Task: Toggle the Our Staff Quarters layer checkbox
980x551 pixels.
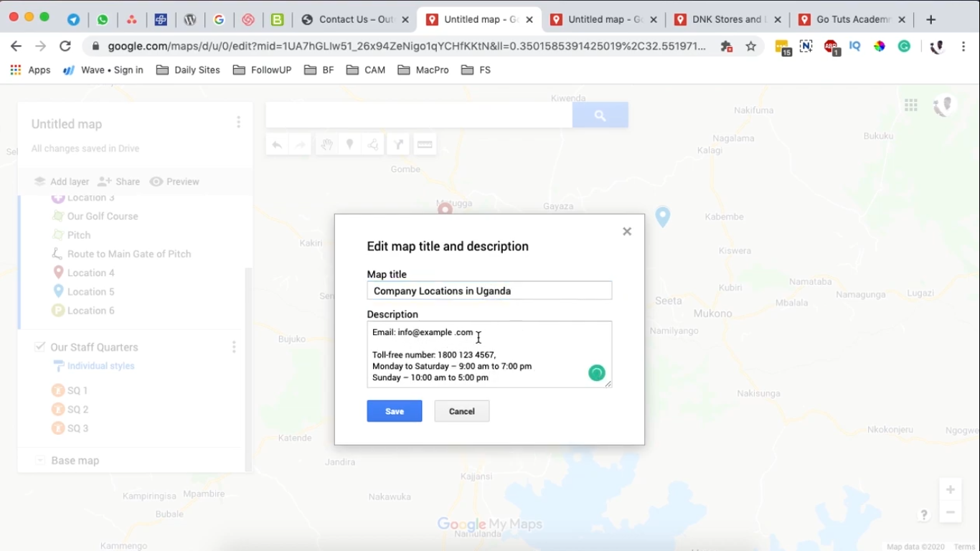Action: coord(40,347)
